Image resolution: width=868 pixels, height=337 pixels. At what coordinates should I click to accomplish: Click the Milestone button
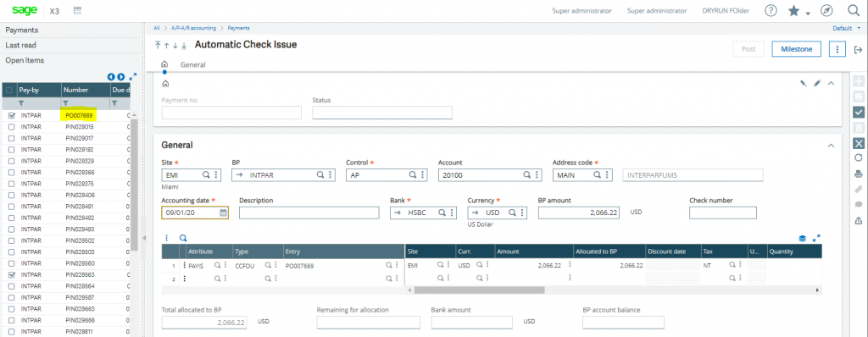coord(797,49)
